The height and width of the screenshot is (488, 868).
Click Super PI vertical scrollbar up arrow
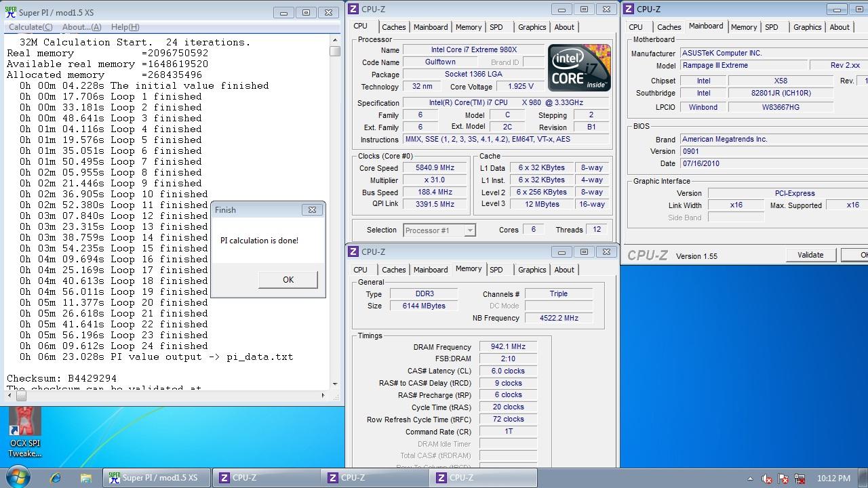335,41
